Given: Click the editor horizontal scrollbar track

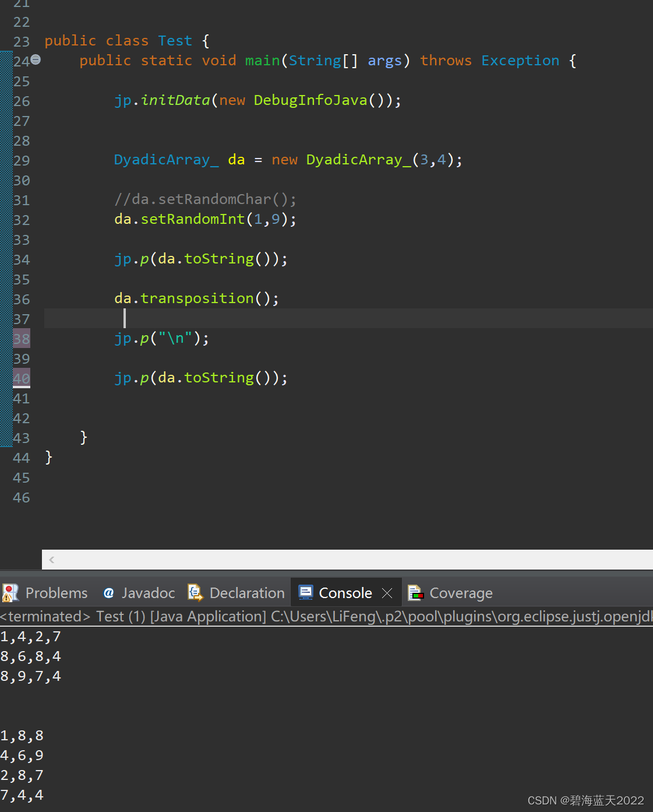Looking at the screenshot, I should tap(347, 560).
